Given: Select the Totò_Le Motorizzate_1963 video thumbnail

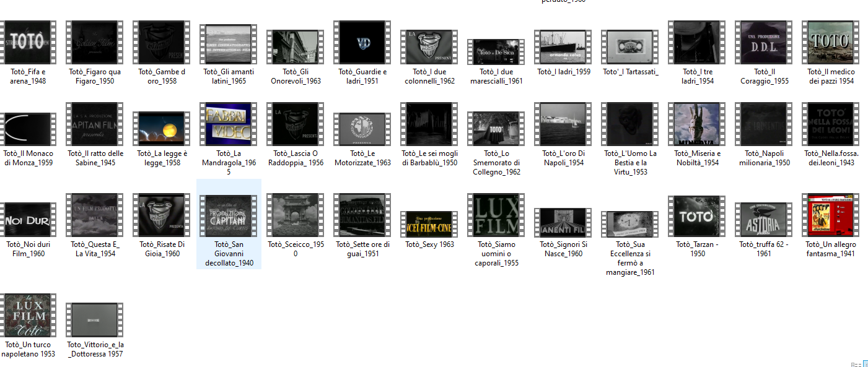Looking at the screenshot, I should [x=362, y=129].
